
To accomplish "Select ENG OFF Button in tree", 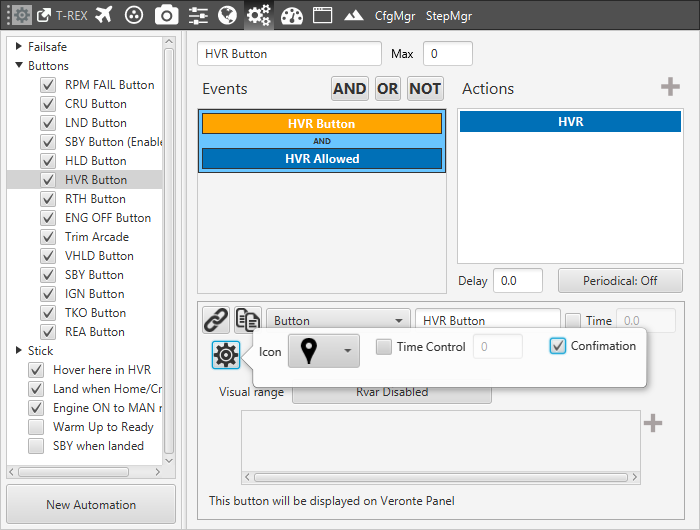I will click(x=108, y=218).
